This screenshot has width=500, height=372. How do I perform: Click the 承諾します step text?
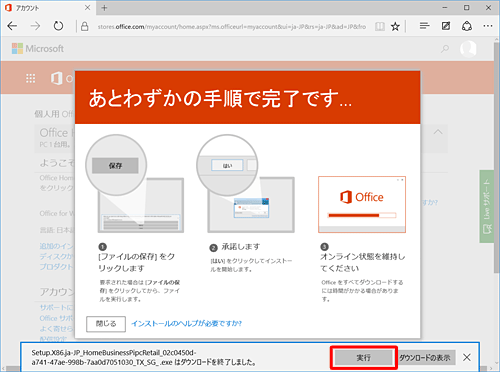[x=241, y=247]
